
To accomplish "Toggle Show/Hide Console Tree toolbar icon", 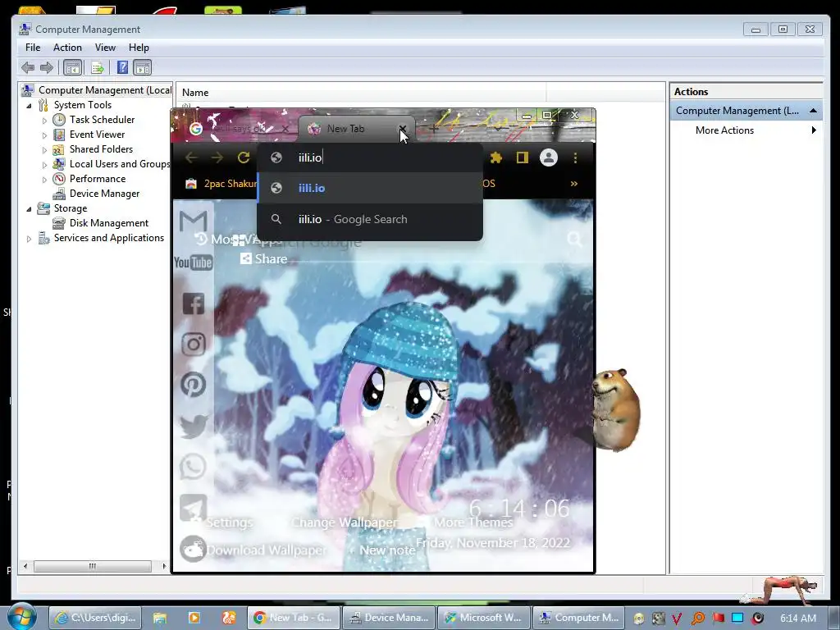I will coord(72,67).
